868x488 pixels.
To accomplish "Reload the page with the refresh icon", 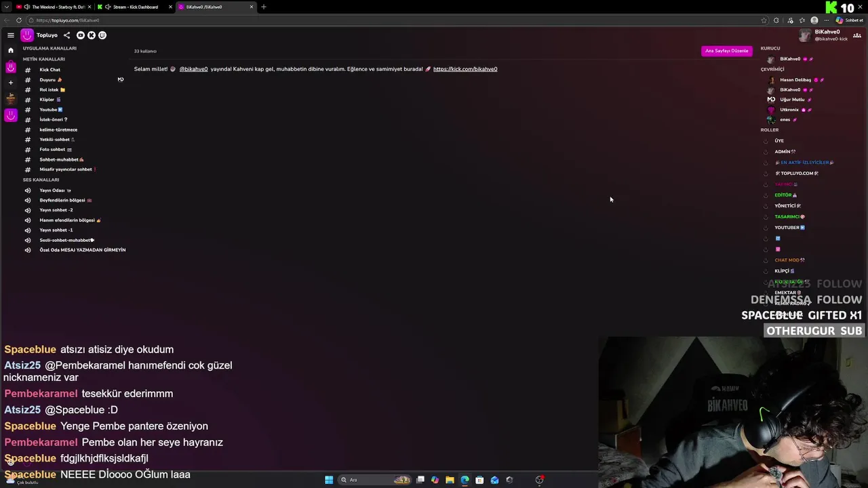I will point(19,20).
